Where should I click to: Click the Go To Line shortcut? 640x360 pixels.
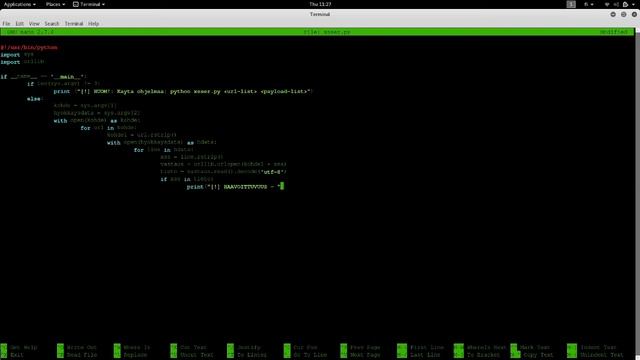305,355
